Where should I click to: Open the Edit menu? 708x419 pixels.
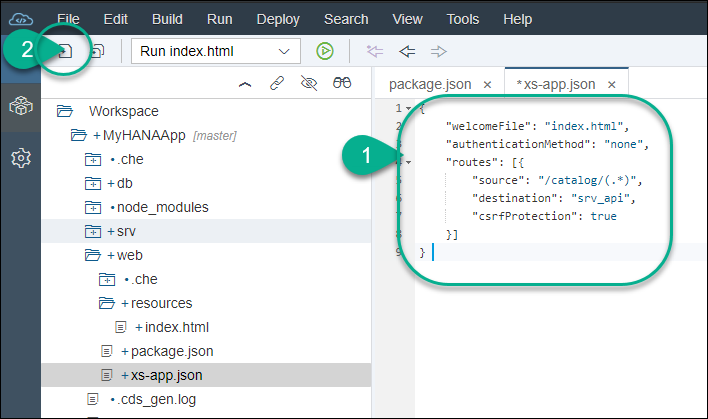pos(116,19)
